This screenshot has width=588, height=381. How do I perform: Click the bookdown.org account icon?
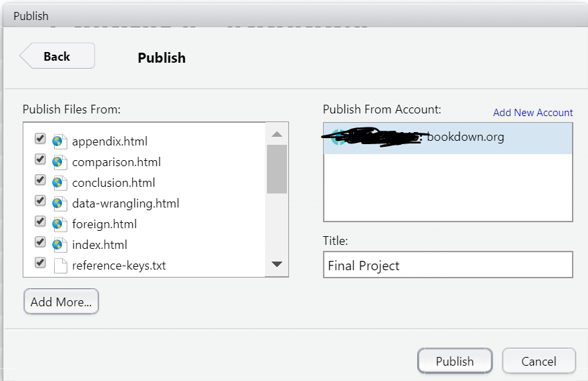(338, 137)
